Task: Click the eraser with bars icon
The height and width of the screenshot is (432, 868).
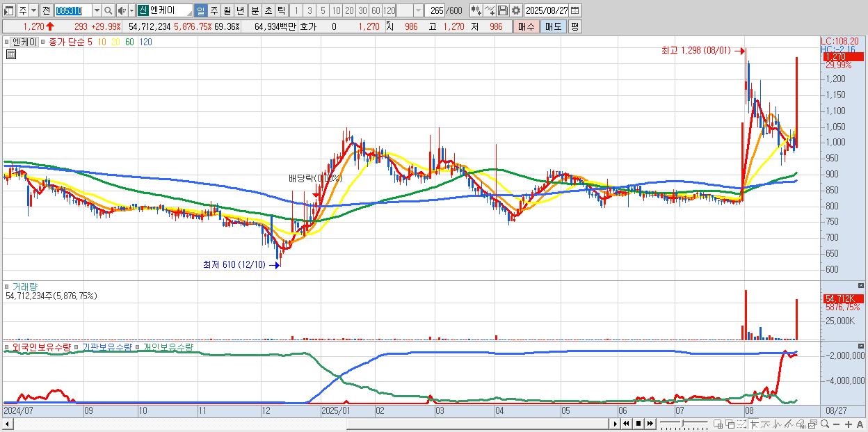Action: (801, 424)
